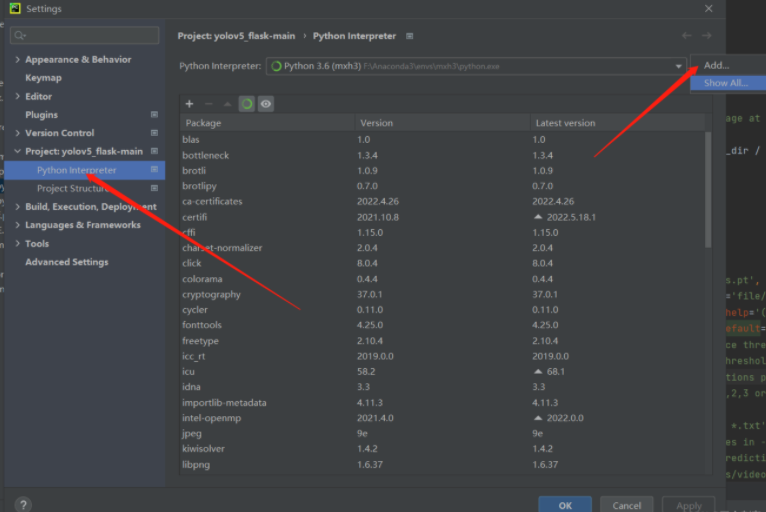Select the libpng package row
The height and width of the screenshot is (512, 766).
(443, 465)
